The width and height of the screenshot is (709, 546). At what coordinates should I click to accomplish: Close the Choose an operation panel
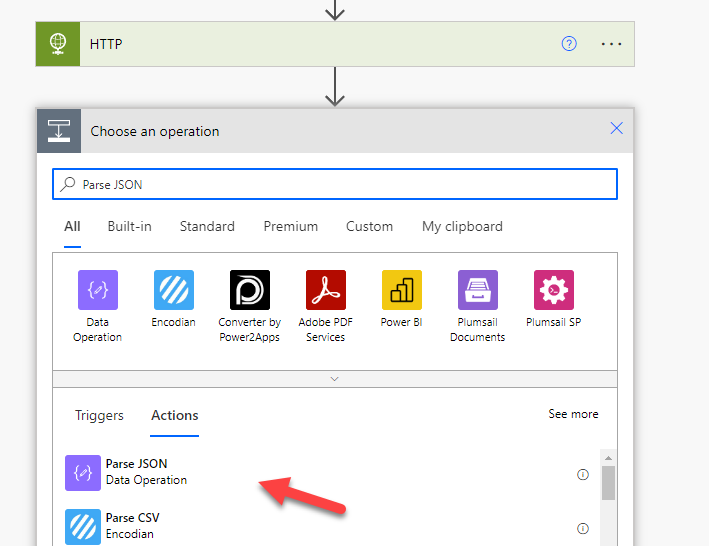[616, 128]
